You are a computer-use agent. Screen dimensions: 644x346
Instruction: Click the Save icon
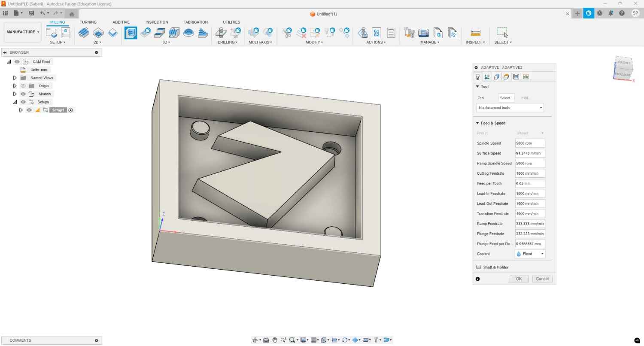[x=31, y=13]
